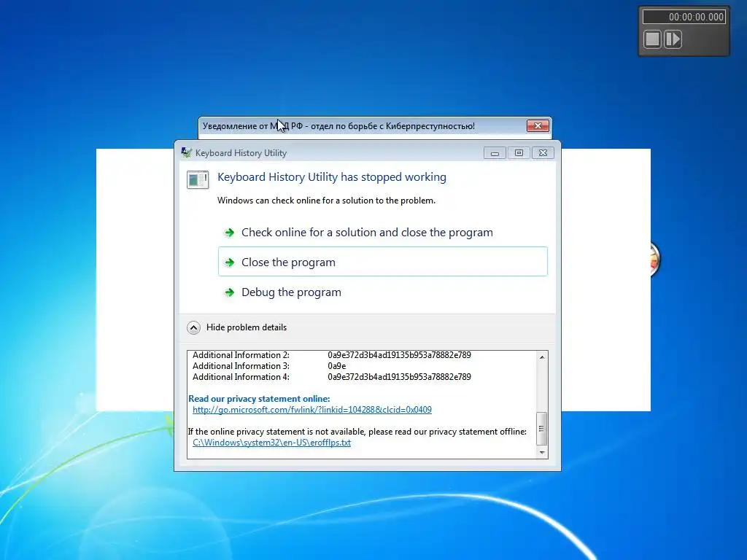Click the green arrow beside Debug the program

click(x=230, y=292)
